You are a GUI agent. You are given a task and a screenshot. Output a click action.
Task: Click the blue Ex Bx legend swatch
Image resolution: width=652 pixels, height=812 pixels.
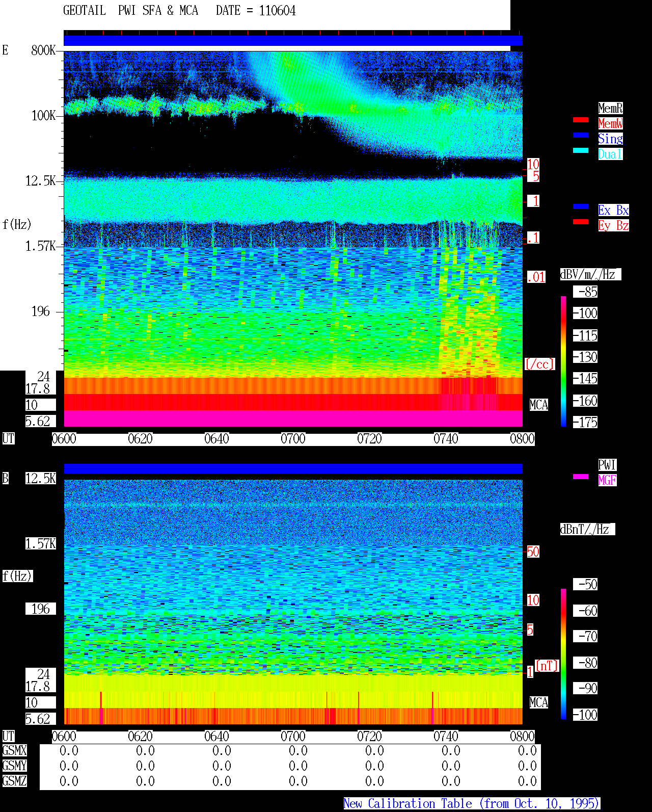click(581, 206)
